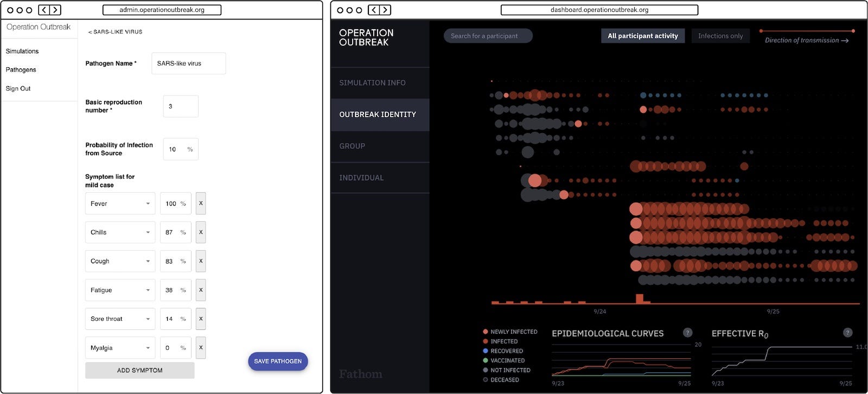
Task: Click the tall infection spike on timeline
Action: click(640, 298)
